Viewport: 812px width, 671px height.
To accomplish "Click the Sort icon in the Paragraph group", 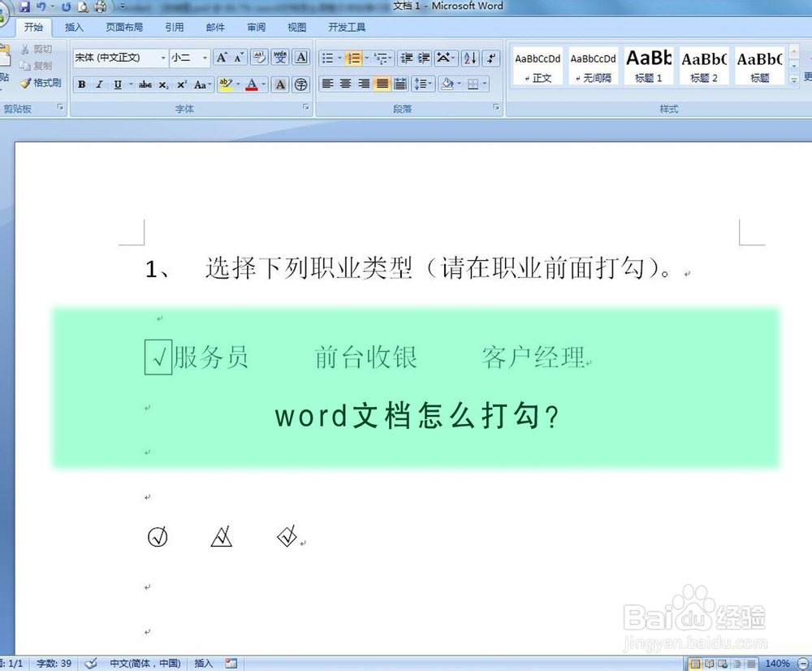I will (x=470, y=58).
